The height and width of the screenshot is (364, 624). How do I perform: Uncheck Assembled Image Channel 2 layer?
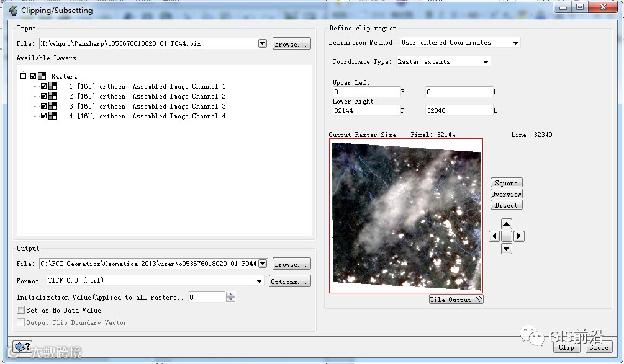[44, 95]
